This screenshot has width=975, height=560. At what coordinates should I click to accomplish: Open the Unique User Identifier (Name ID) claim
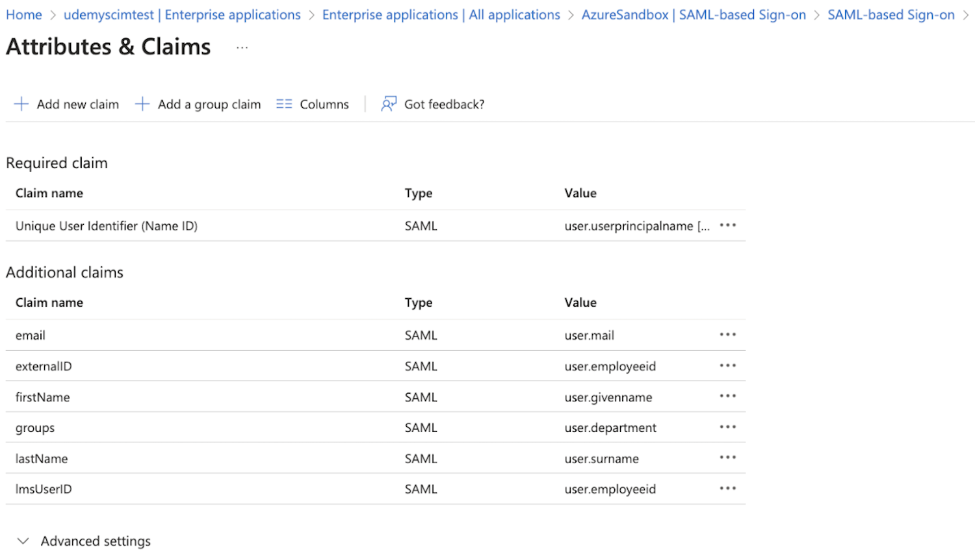pyautogui.click(x=107, y=226)
